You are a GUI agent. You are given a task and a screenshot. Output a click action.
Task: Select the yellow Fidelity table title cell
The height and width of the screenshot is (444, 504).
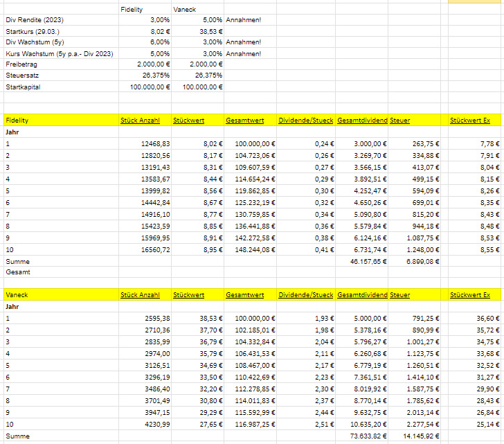click(61, 121)
